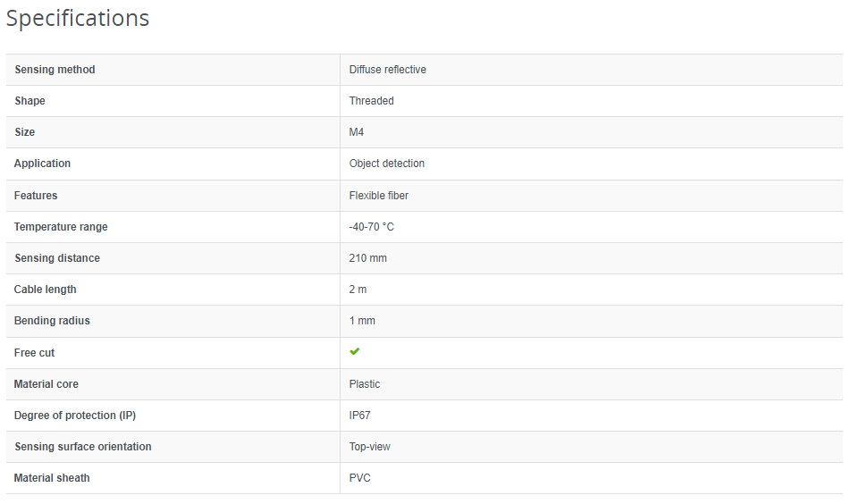Click the -40-70 °C value
The image size is (851, 504).
371,227
